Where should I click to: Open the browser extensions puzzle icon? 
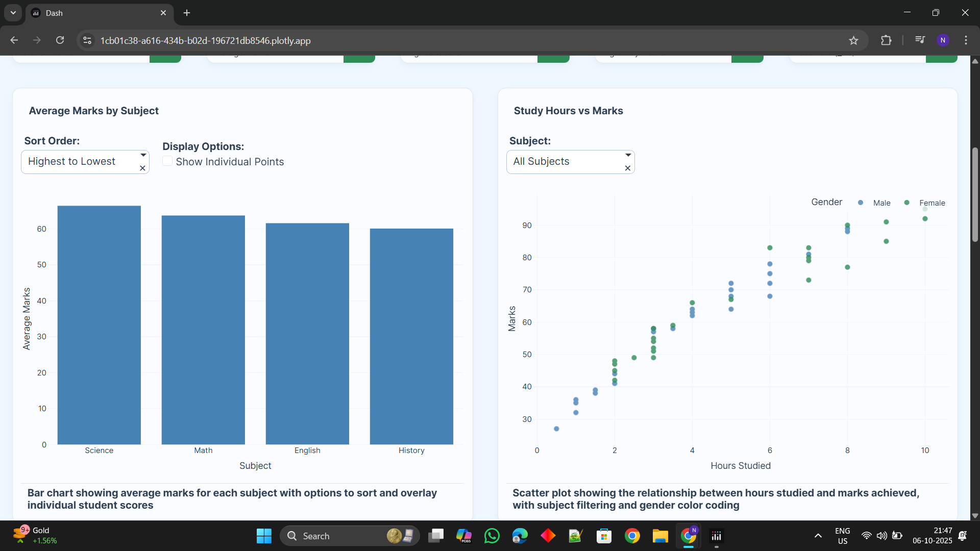[886, 40]
